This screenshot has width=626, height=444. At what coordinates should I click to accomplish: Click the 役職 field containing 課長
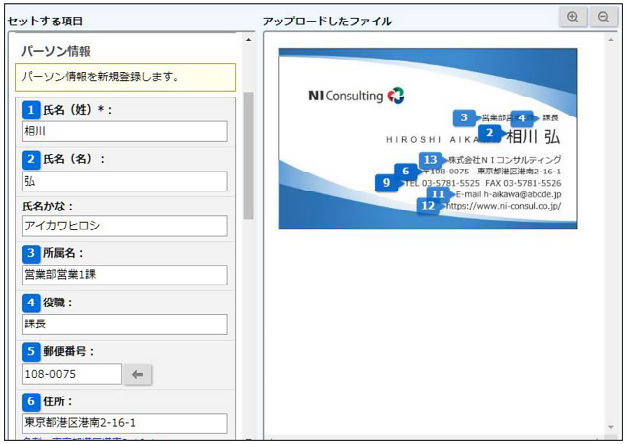pos(124,324)
